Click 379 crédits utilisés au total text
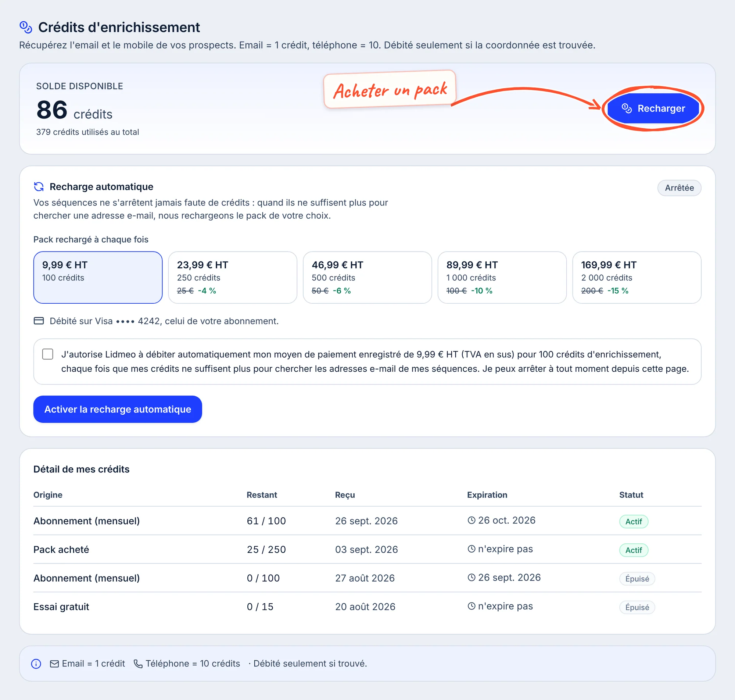Viewport: 735px width, 700px height. pyautogui.click(x=87, y=132)
